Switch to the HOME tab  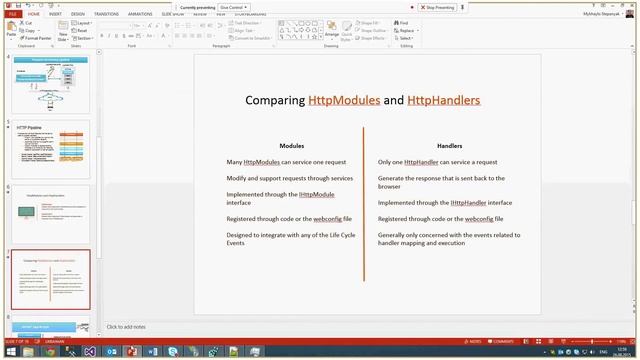click(34, 14)
